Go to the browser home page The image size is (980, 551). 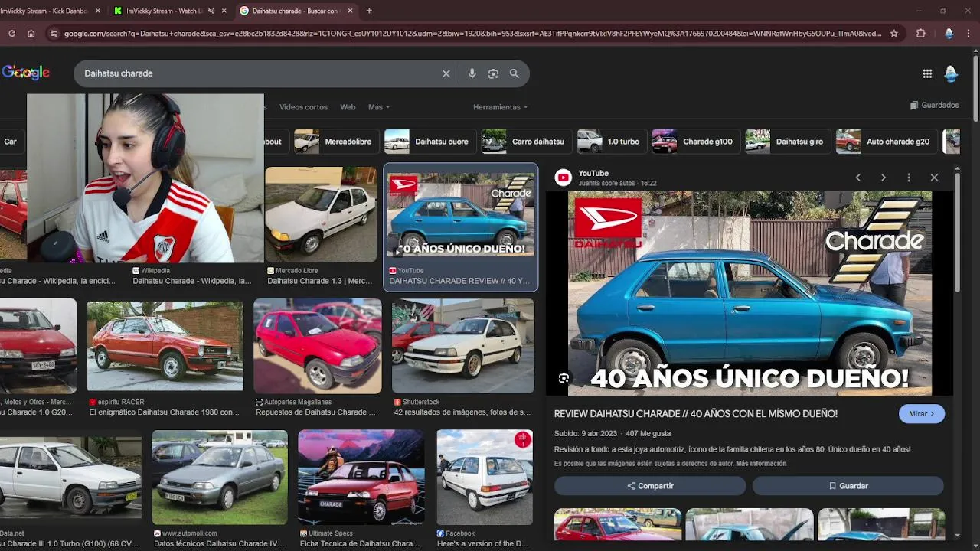coord(31,34)
